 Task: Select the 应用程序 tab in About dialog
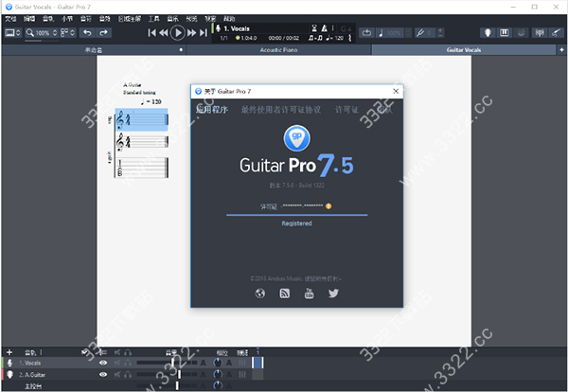click(212, 110)
